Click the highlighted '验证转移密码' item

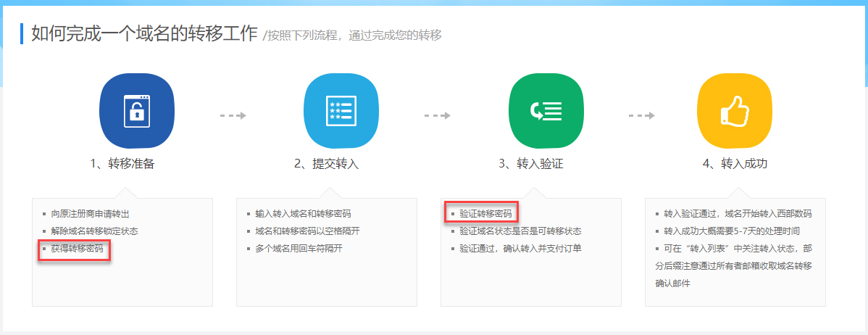pos(485,214)
